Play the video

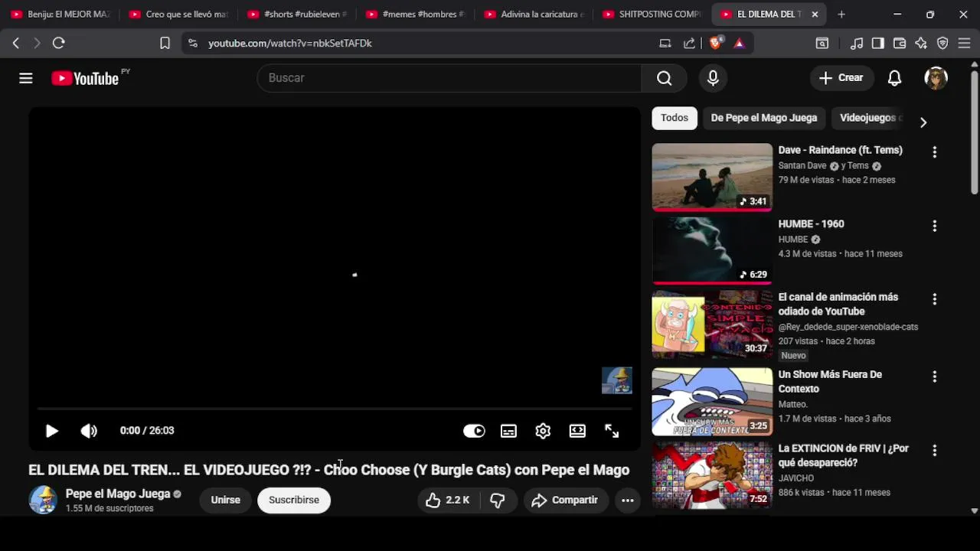pyautogui.click(x=51, y=431)
